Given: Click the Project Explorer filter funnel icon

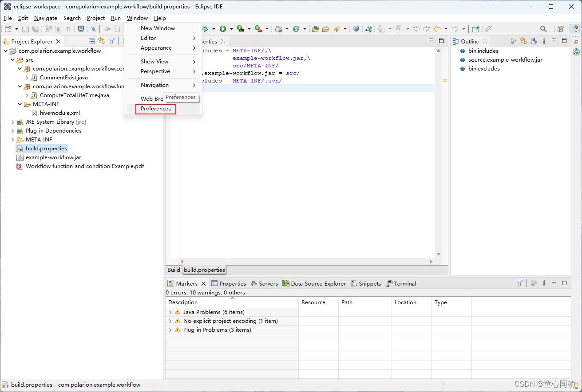Looking at the screenshot, I should pos(112,41).
